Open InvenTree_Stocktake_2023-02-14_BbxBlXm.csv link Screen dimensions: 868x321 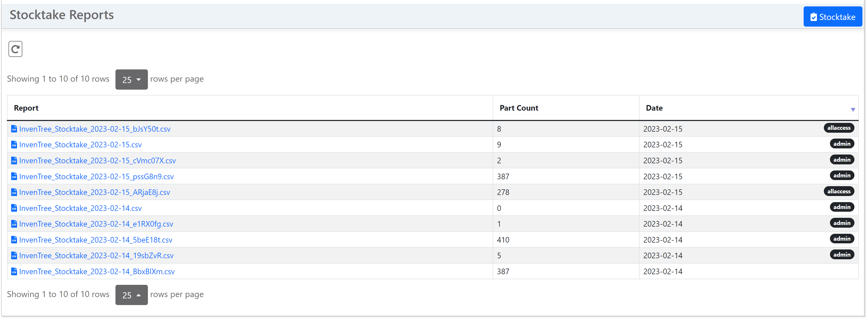pyautogui.click(x=97, y=272)
